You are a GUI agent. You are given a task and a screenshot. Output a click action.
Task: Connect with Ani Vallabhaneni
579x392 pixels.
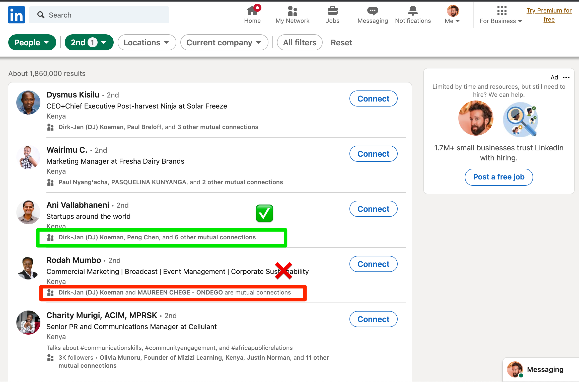pos(373,209)
